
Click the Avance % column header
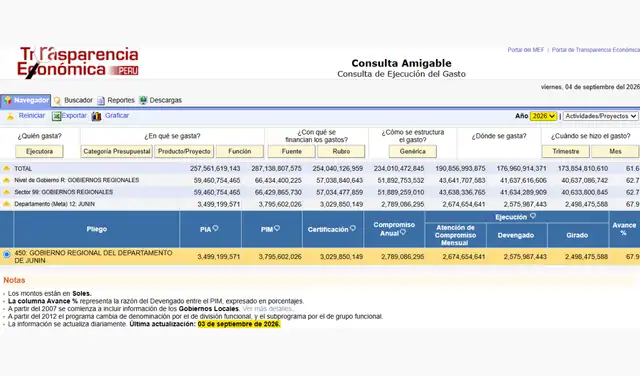[x=624, y=229]
